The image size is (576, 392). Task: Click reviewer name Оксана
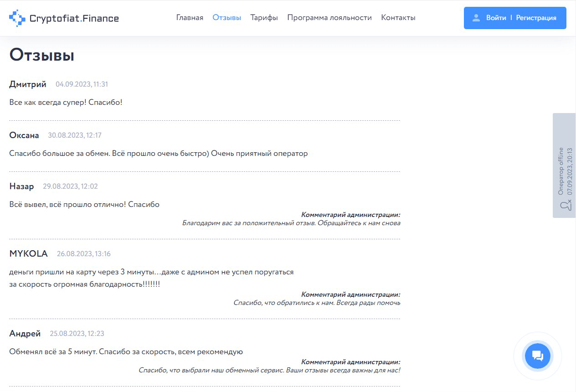(x=24, y=135)
